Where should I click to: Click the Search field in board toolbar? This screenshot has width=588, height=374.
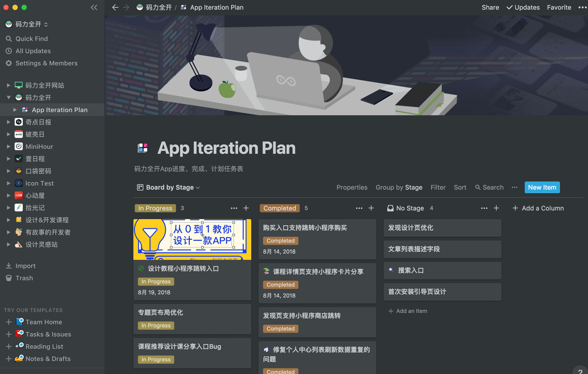pos(489,187)
